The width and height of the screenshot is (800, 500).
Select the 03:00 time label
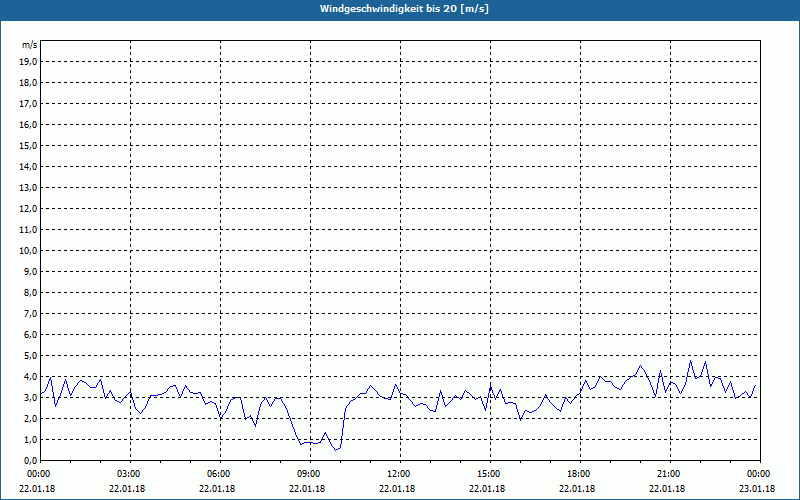click(x=128, y=474)
